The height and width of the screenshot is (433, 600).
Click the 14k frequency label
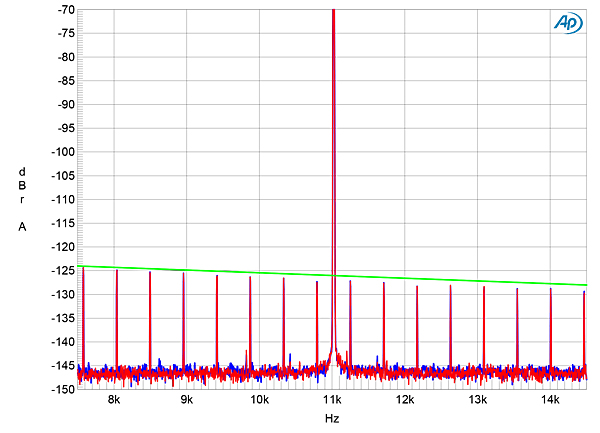point(550,400)
